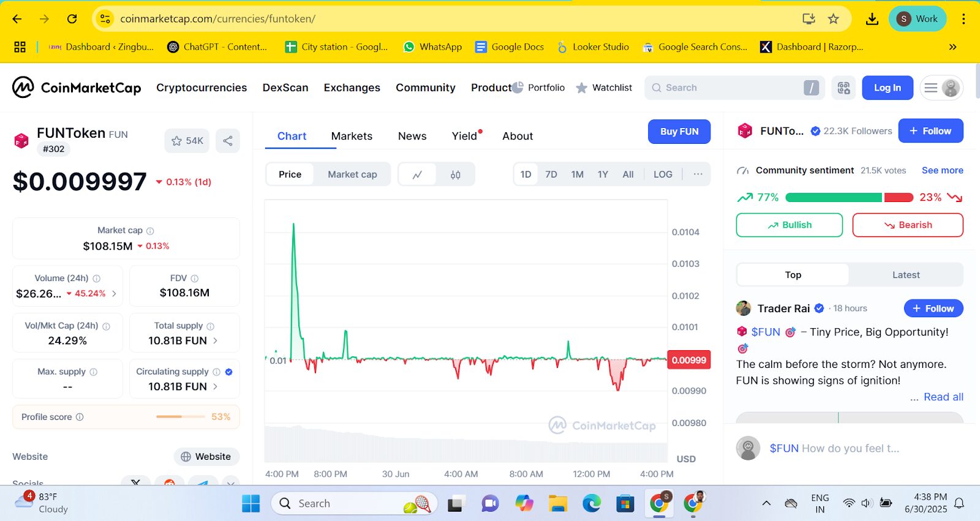Screen dimensions: 980x521
Task: Expand Circulating supply details arrow
Action: point(215,386)
